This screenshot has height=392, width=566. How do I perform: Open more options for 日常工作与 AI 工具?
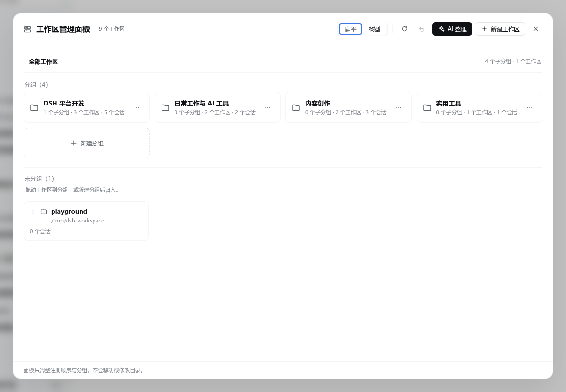tap(268, 107)
